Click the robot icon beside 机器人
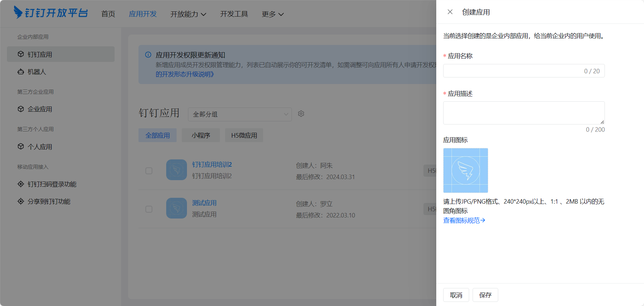Viewport: 644px width, 306px height. pos(21,72)
